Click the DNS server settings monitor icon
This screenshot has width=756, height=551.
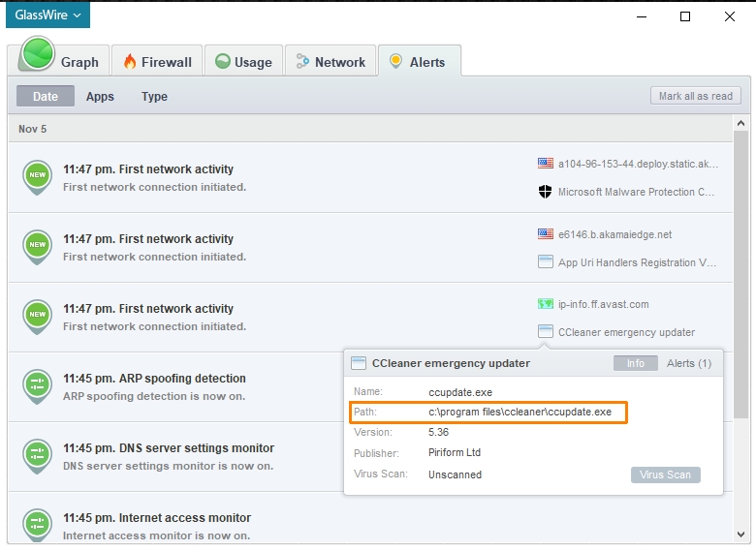37,456
